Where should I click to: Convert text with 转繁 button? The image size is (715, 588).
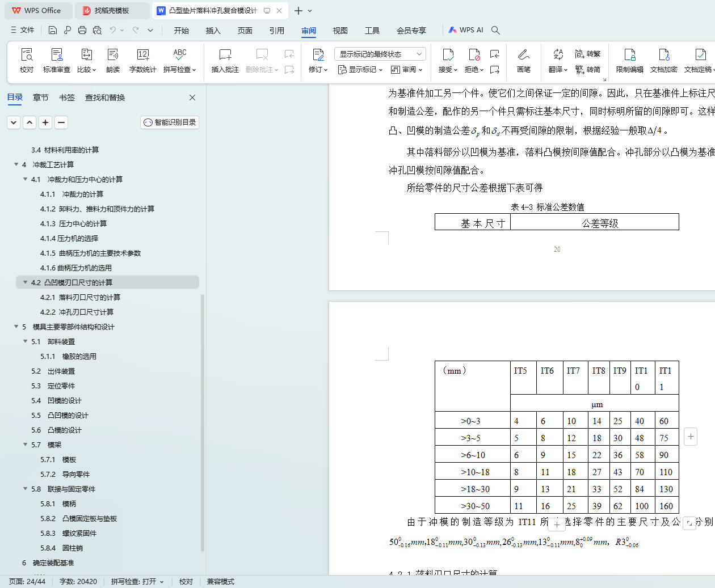pyautogui.click(x=588, y=54)
